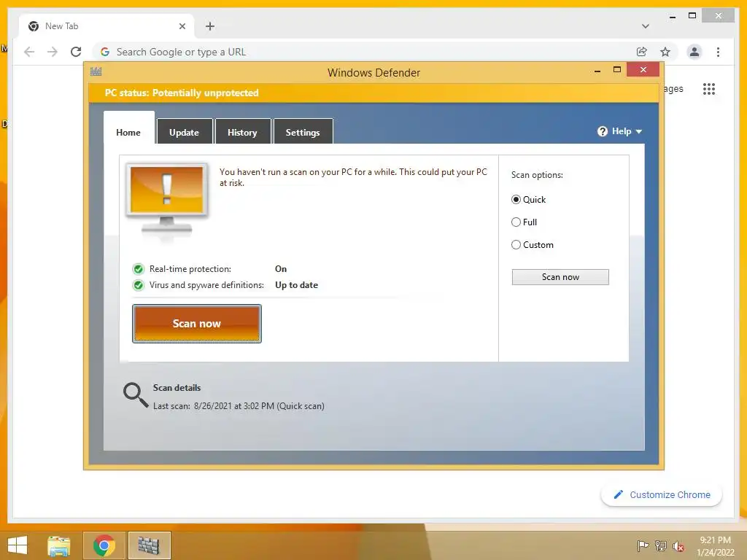This screenshot has height=560, width=747.
Task: Close the New Tab in Chrome
Action: coord(182,26)
